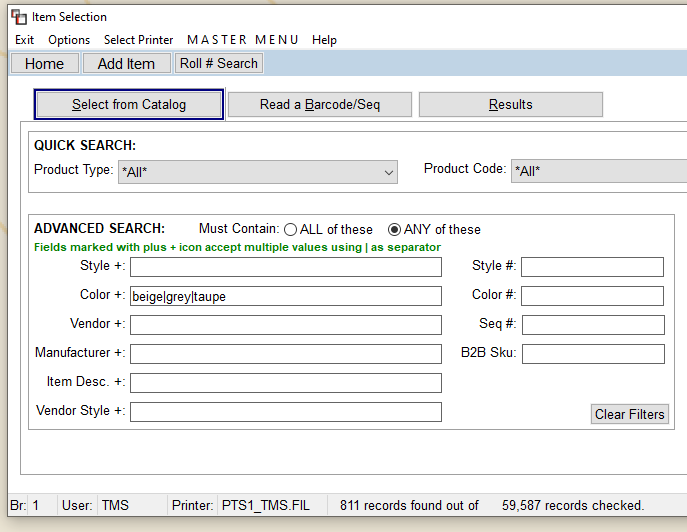
Task: Focus the Vendor + input field
Action: [x=286, y=325]
